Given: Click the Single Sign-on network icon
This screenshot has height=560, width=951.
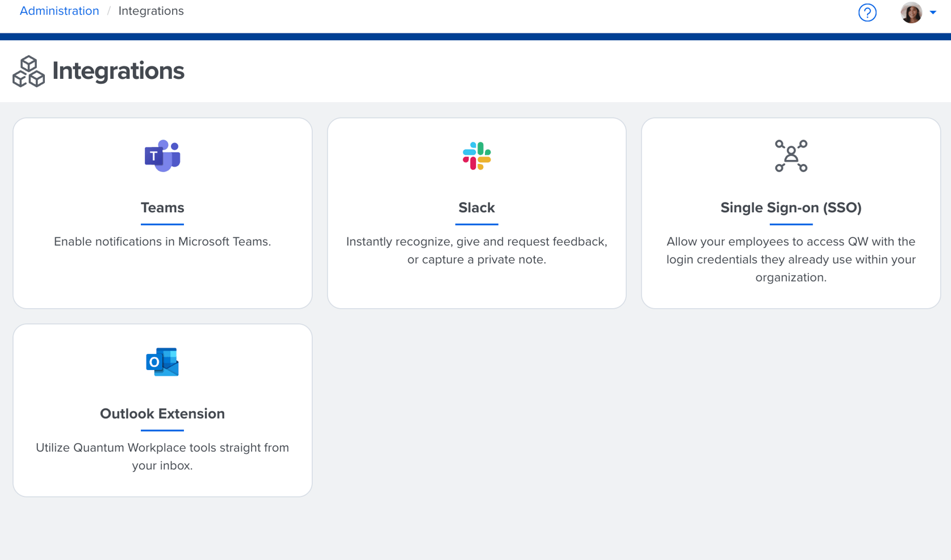Looking at the screenshot, I should [791, 156].
